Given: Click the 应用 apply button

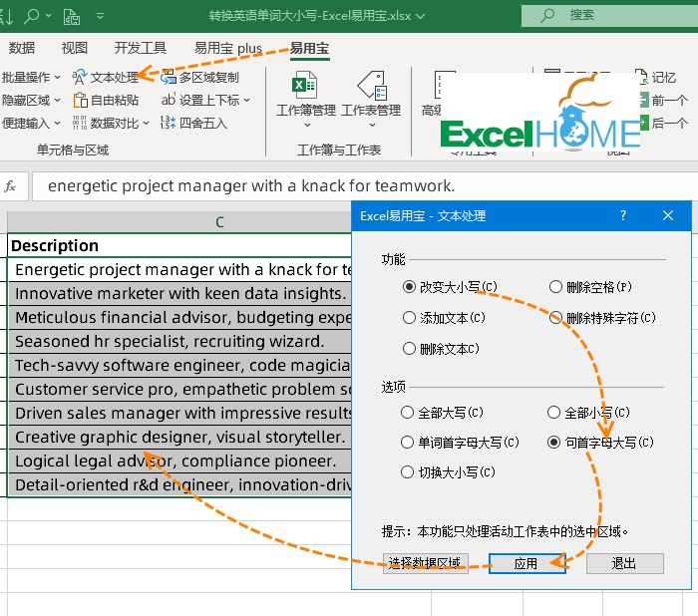Looking at the screenshot, I should point(527,563).
